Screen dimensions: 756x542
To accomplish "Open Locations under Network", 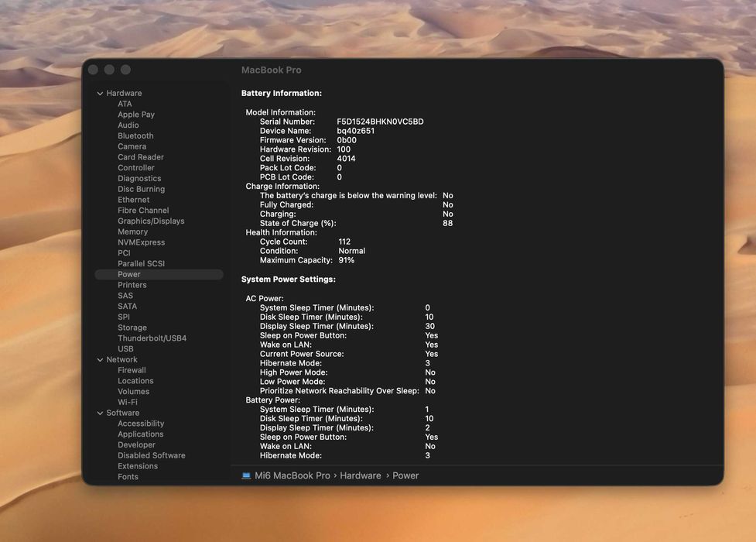I will (x=135, y=381).
